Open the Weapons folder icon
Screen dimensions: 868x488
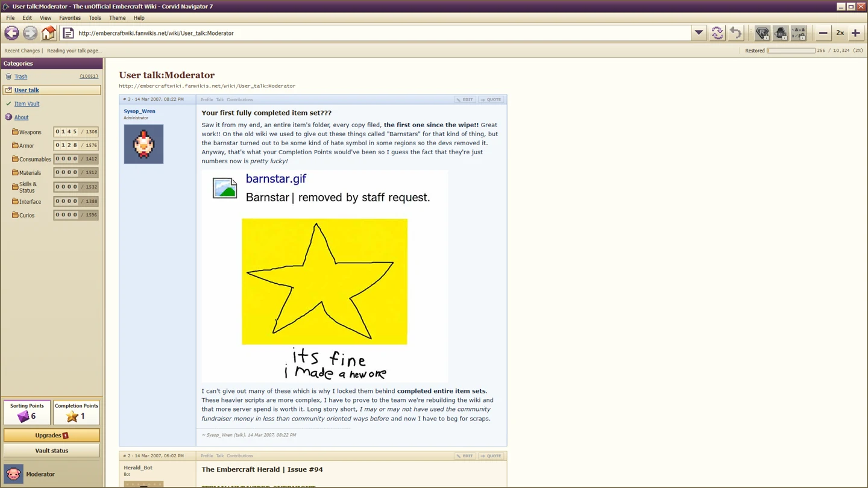point(15,131)
